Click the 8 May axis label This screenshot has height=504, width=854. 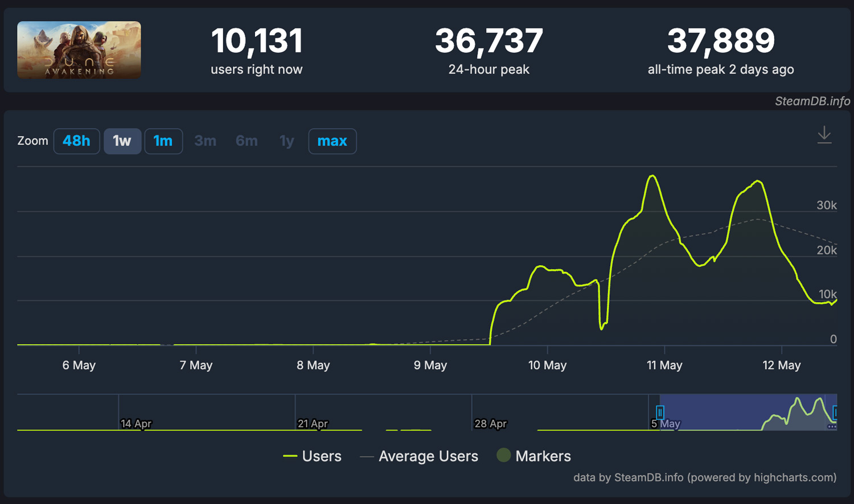click(x=313, y=365)
